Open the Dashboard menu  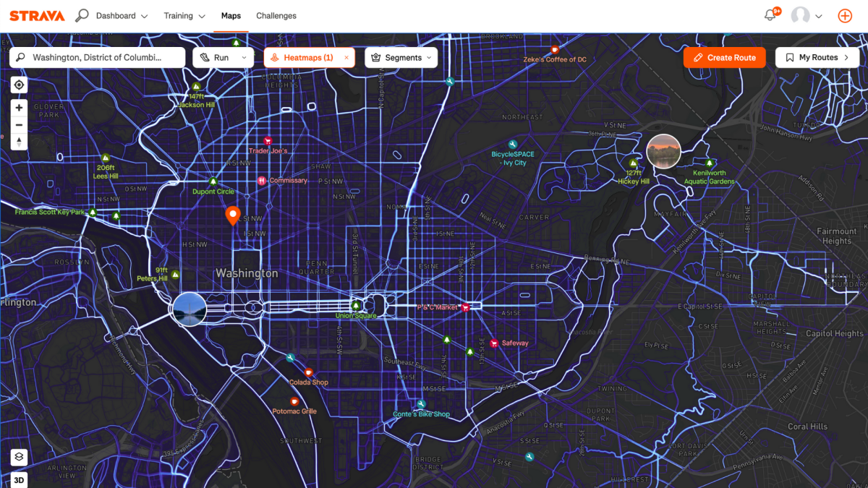121,16
